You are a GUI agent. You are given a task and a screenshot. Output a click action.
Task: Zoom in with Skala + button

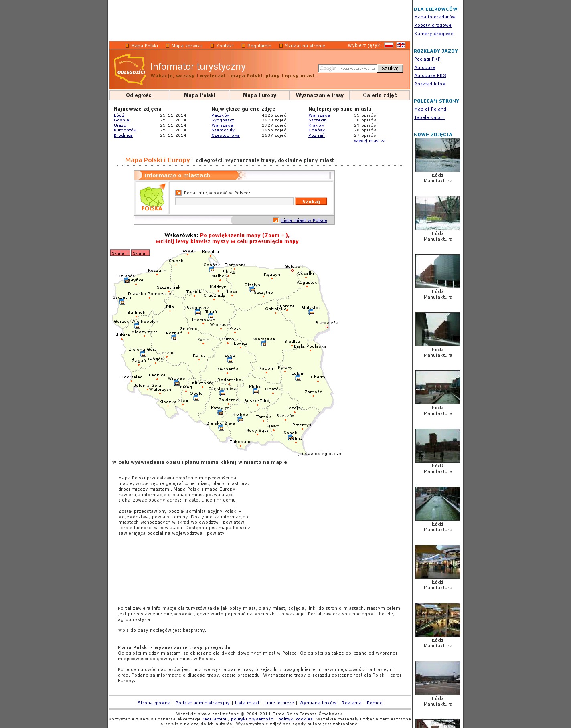coord(120,253)
